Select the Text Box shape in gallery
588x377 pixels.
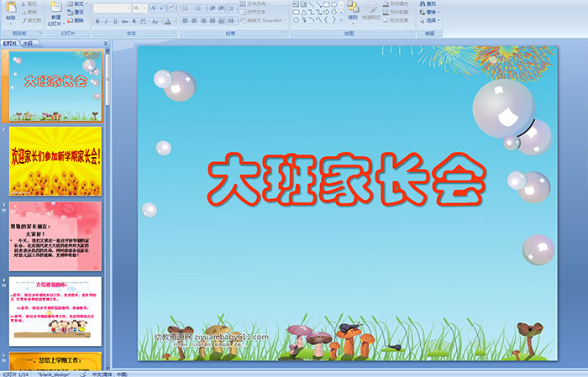pyautogui.click(x=296, y=4)
